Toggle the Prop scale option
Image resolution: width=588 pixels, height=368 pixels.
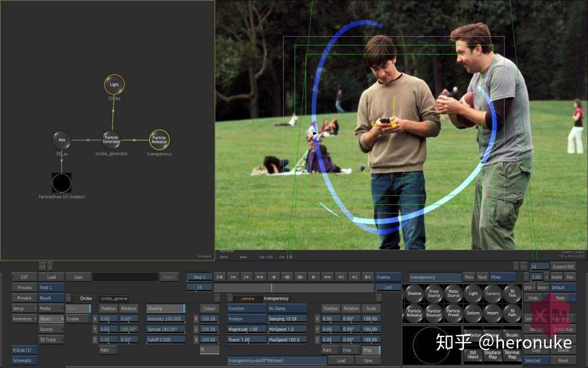(371, 350)
